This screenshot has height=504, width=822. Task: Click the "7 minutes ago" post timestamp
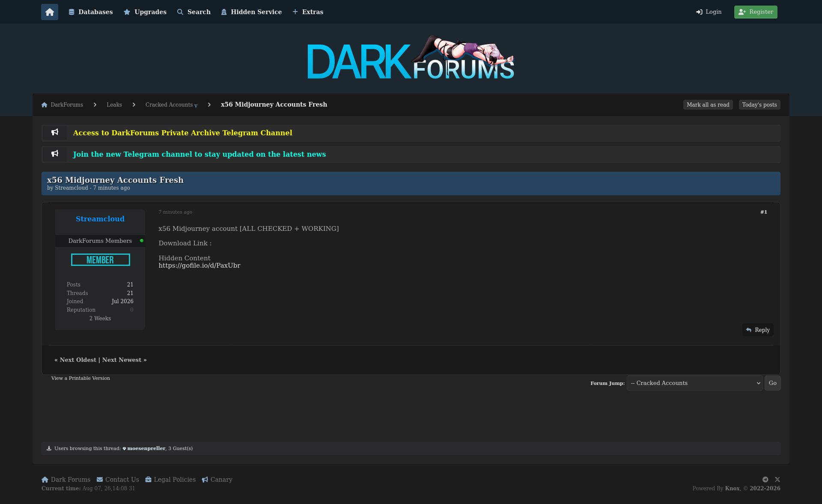pyautogui.click(x=176, y=212)
